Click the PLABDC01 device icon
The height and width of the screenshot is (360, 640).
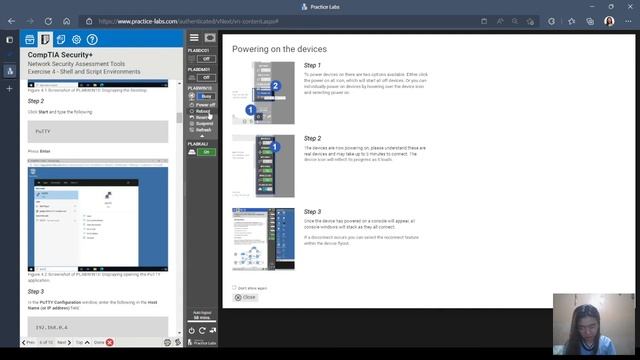(192, 59)
